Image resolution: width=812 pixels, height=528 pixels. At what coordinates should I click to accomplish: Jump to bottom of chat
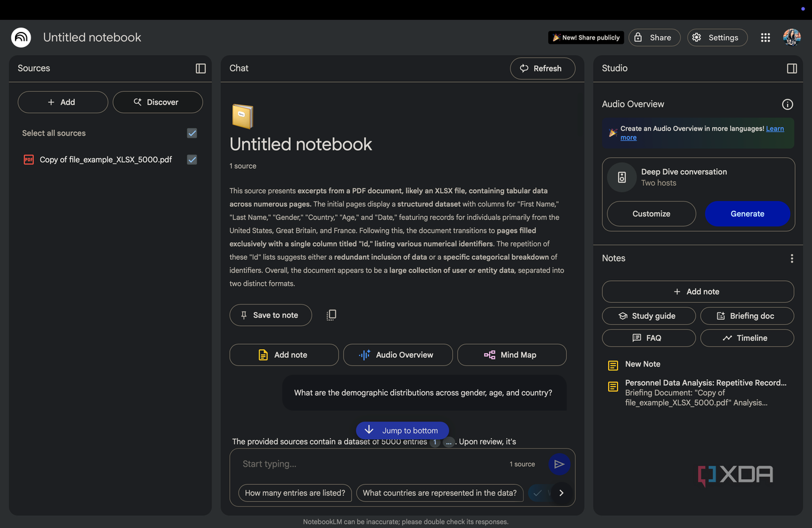(x=402, y=430)
